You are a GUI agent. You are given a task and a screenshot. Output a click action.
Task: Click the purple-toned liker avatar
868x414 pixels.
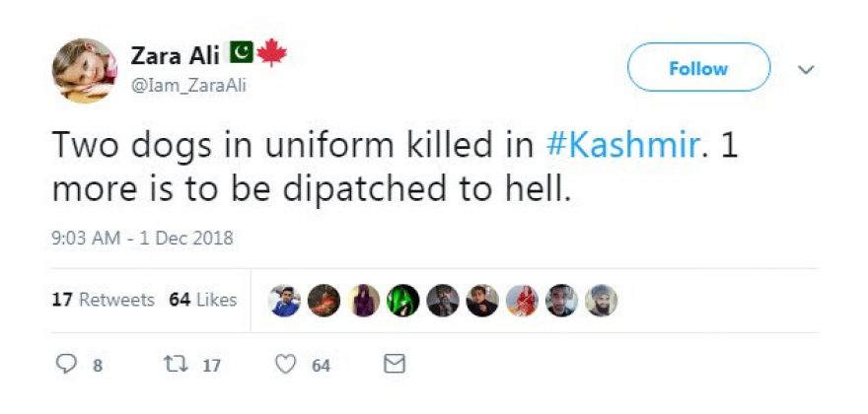click(363, 301)
